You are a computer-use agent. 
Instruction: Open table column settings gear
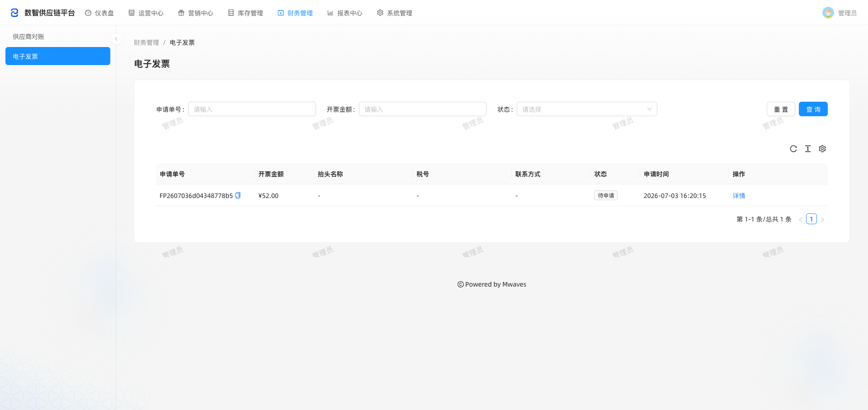822,149
